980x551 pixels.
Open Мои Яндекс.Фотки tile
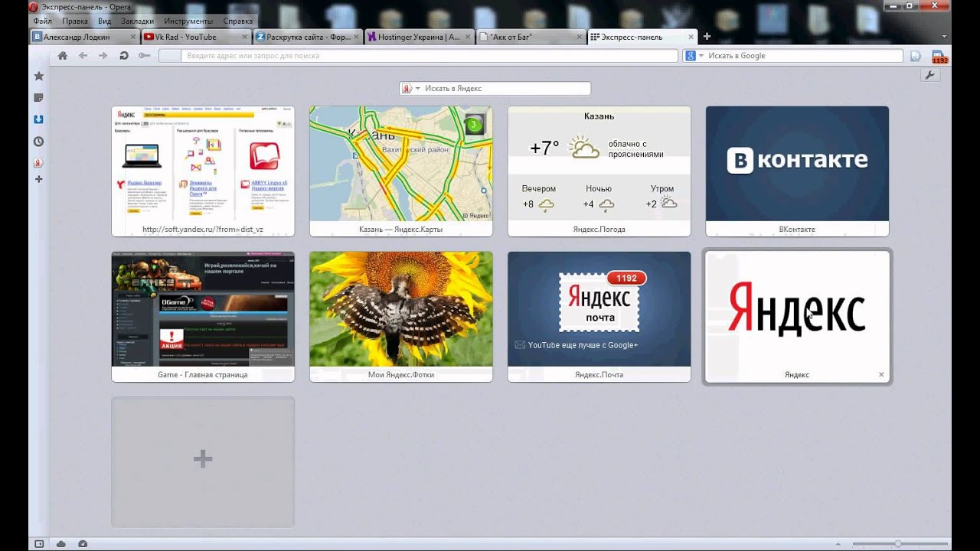click(401, 317)
